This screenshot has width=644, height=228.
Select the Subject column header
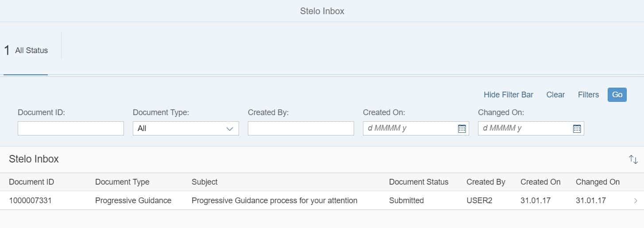(x=204, y=182)
